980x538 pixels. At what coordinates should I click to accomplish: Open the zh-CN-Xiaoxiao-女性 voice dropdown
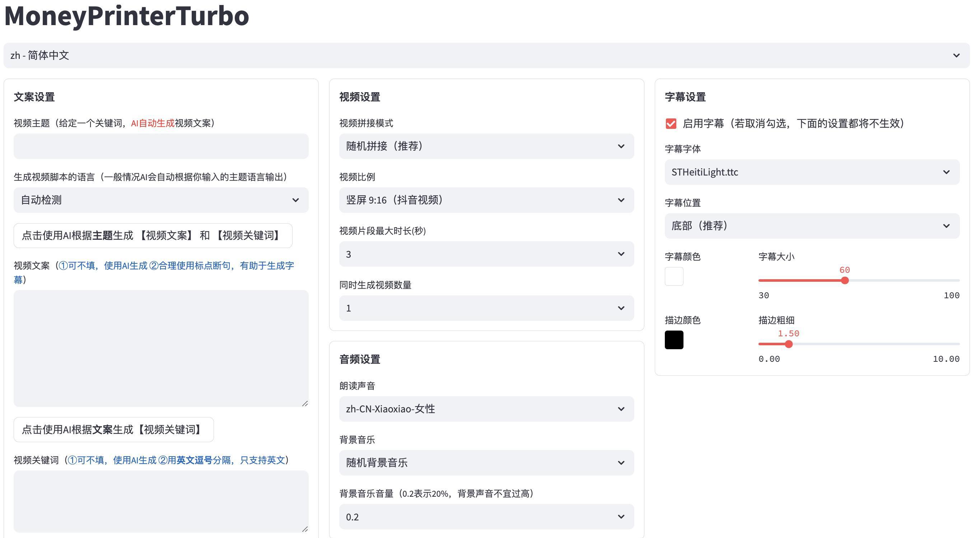(486, 409)
